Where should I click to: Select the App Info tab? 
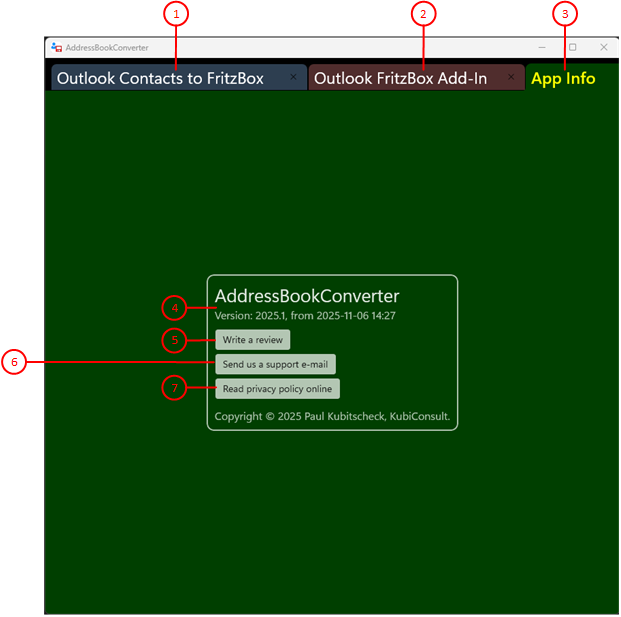563,78
